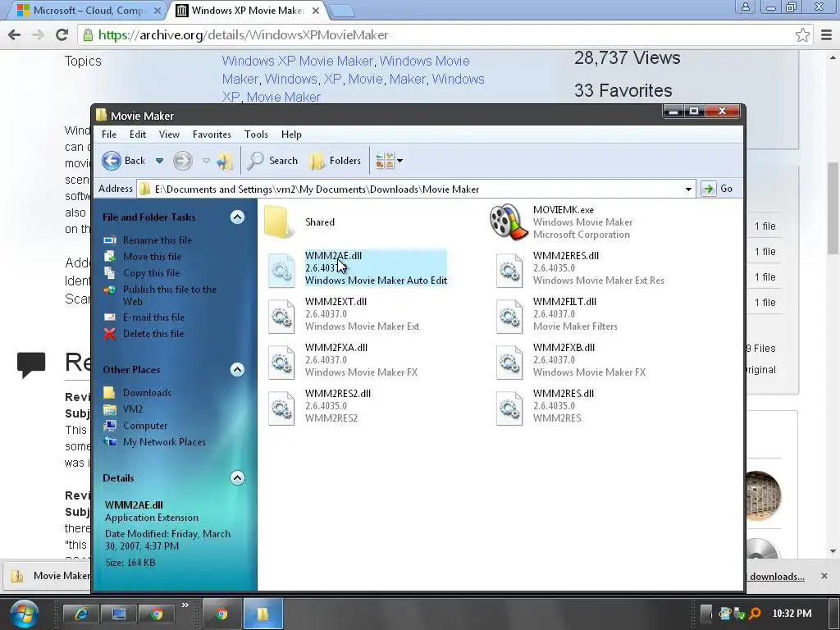Collapse the Other Places panel
This screenshot has height=630, width=840.
pyautogui.click(x=237, y=370)
